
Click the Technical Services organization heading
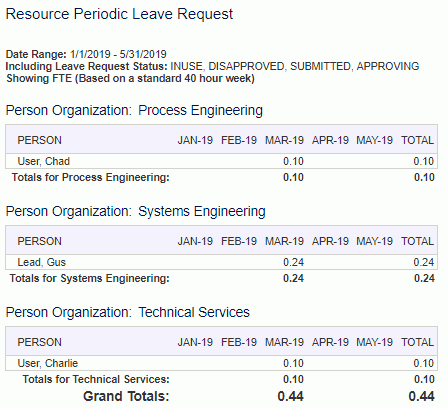coord(128,313)
